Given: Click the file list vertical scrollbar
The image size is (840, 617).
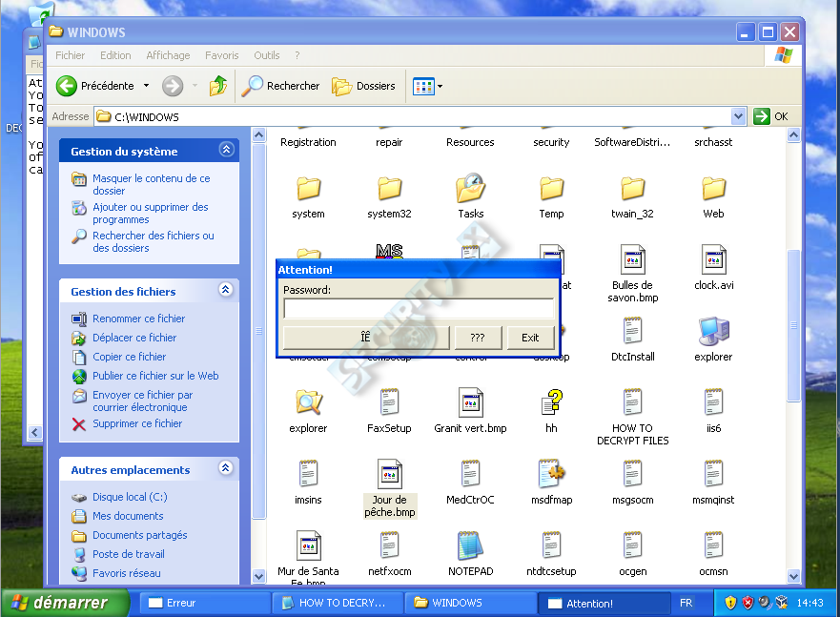Looking at the screenshot, I should click(x=794, y=356).
